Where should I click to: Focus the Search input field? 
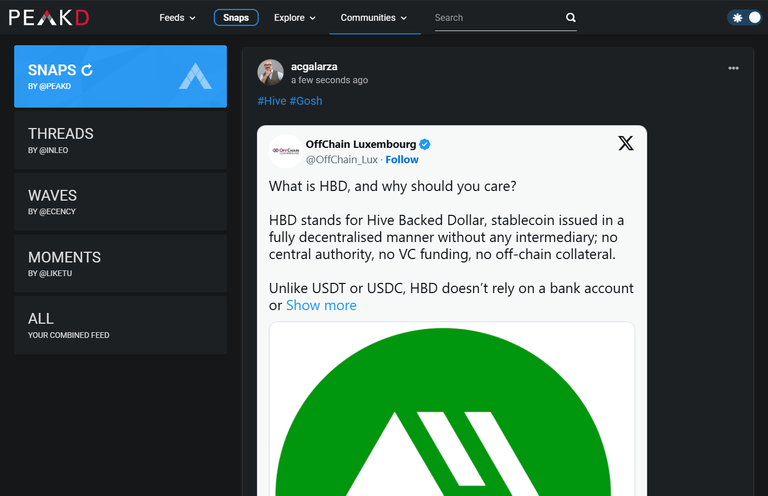coord(497,18)
